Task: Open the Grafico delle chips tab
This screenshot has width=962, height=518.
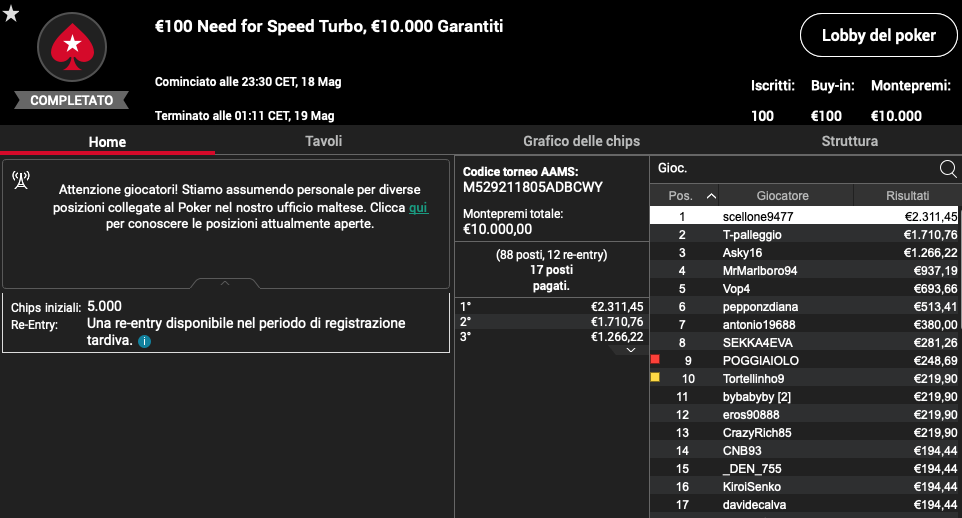Action: pyautogui.click(x=581, y=141)
